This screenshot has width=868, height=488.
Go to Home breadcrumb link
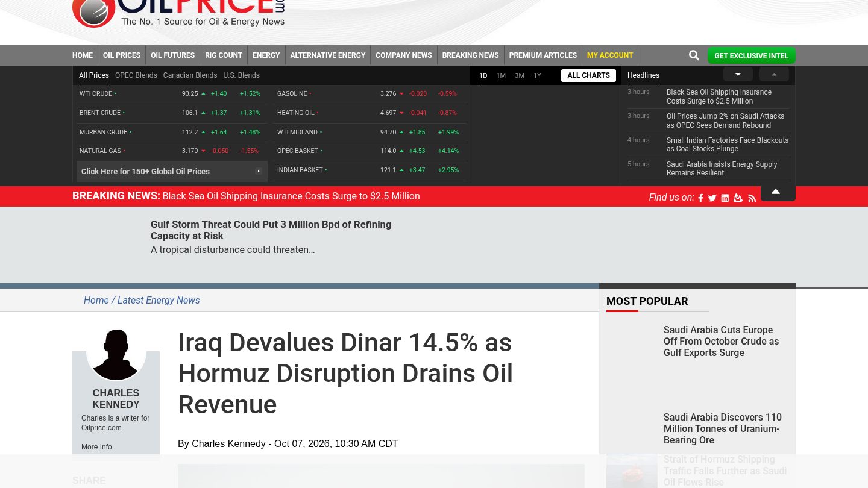point(96,301)
